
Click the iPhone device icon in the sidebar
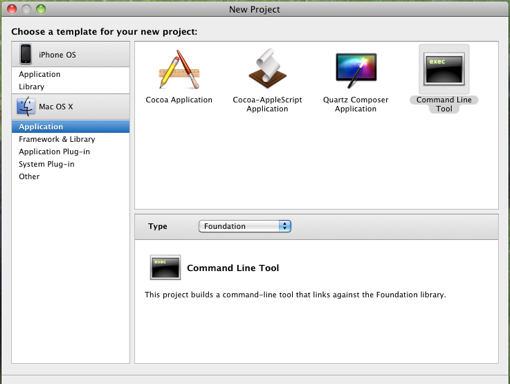(x=25, y=54)
